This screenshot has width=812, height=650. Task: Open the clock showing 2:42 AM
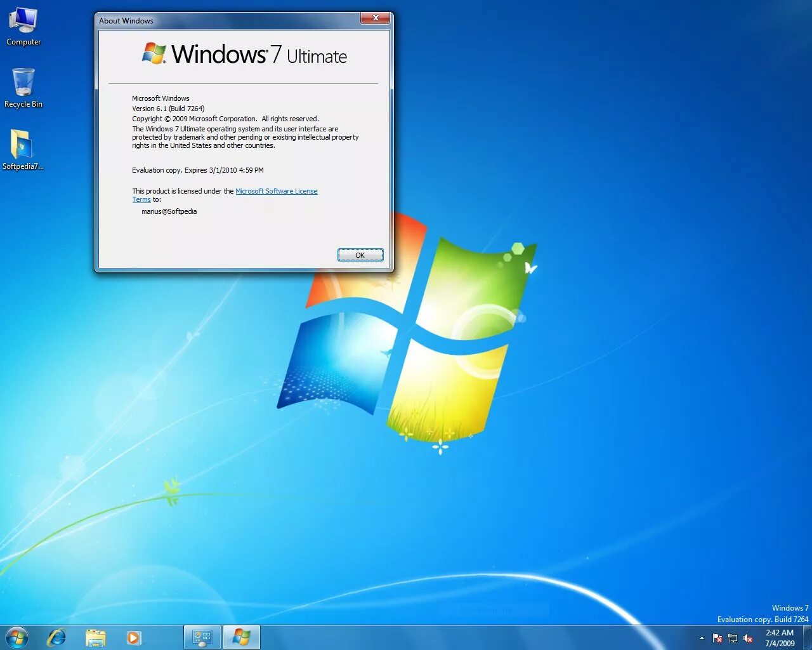click(780, 638)
